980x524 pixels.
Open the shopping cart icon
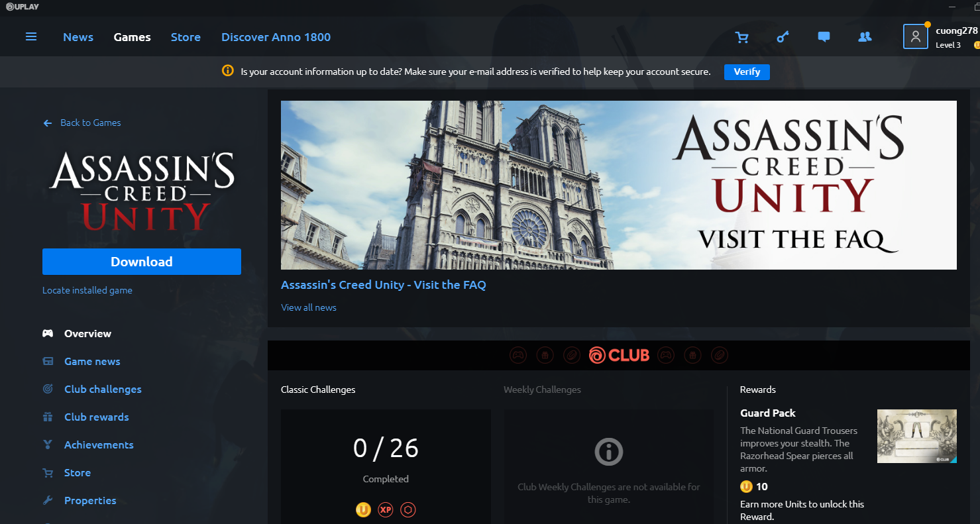742,37
